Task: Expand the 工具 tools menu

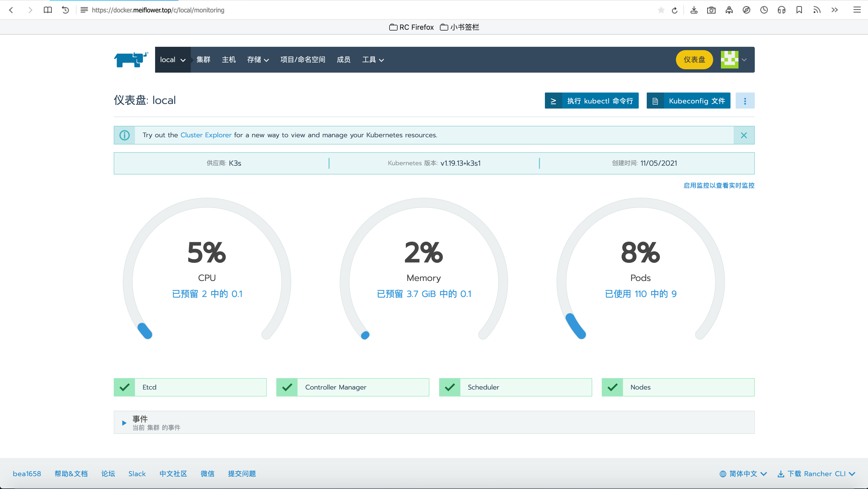Action: pyautogui.click(x=373, y=60)
